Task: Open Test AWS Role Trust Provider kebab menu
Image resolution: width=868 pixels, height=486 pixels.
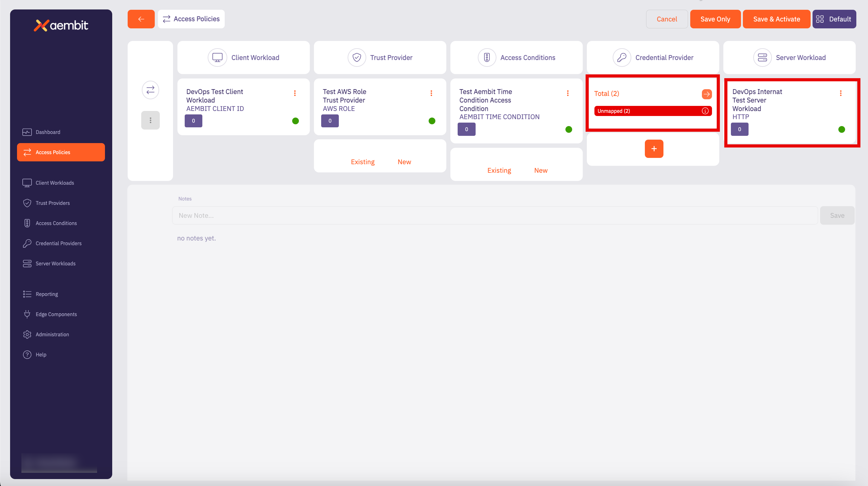Action: (431, 93)
